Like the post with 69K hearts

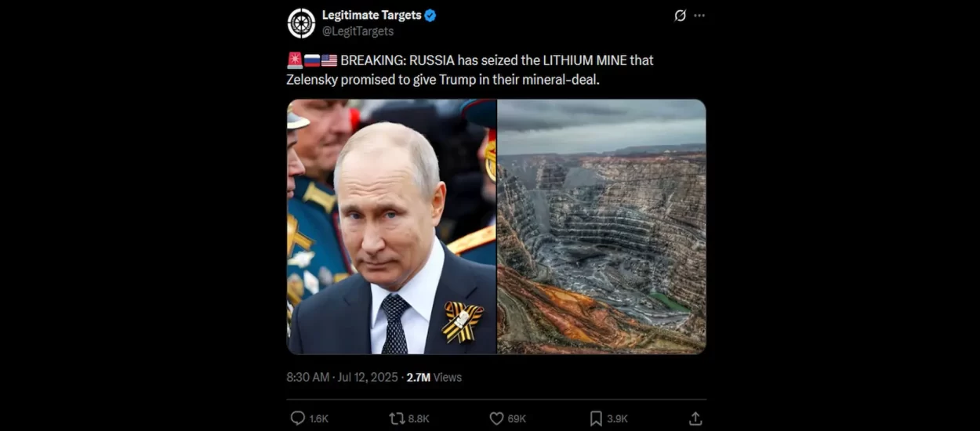point(496,418)
